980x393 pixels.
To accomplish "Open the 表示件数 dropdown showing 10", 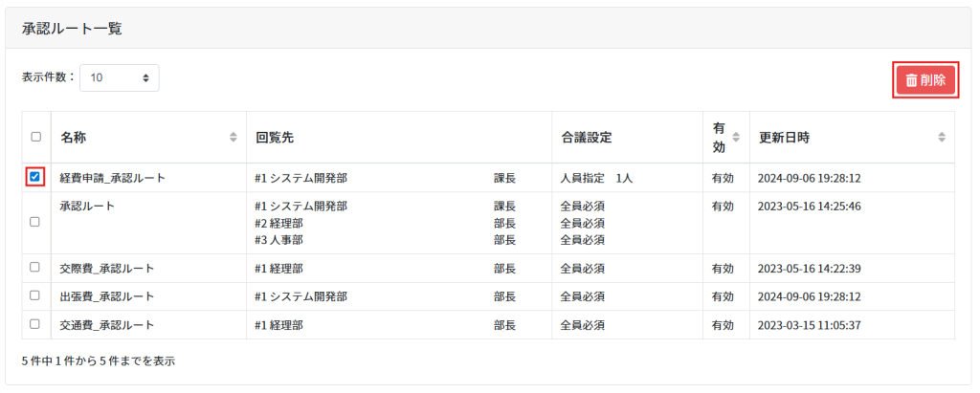I will (x=120, y=78).
